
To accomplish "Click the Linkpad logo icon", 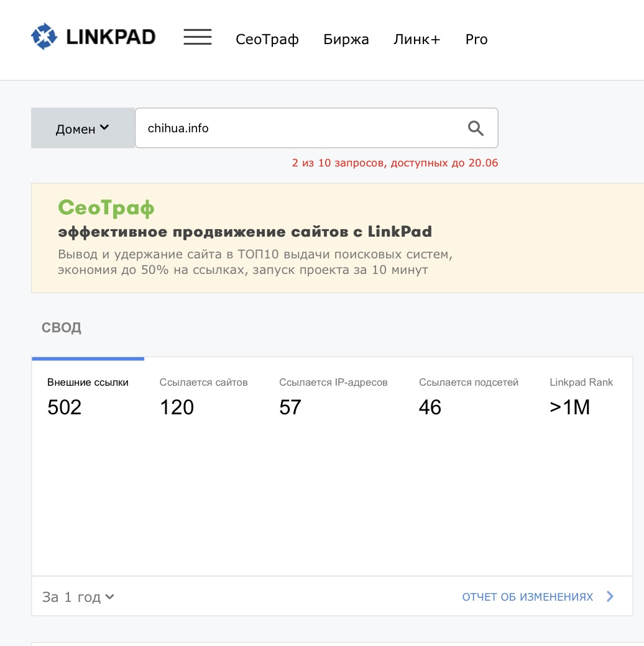I will click(44, 37).
